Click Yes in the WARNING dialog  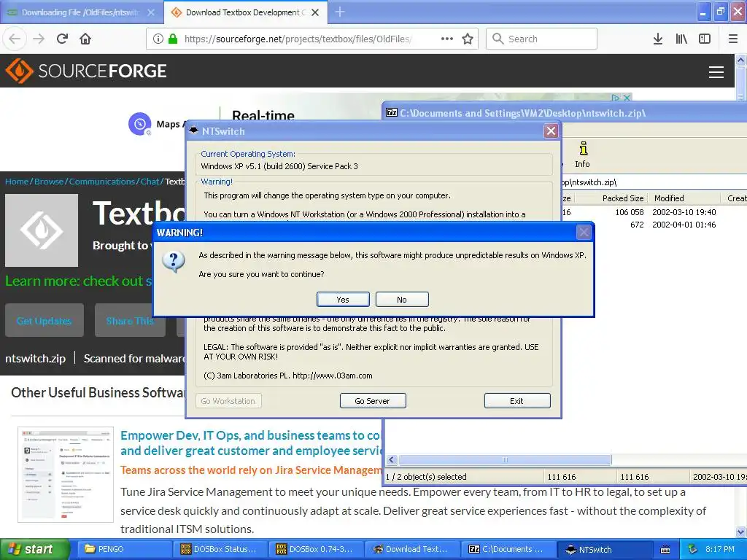pyautogui.click(x=343, y=300)
